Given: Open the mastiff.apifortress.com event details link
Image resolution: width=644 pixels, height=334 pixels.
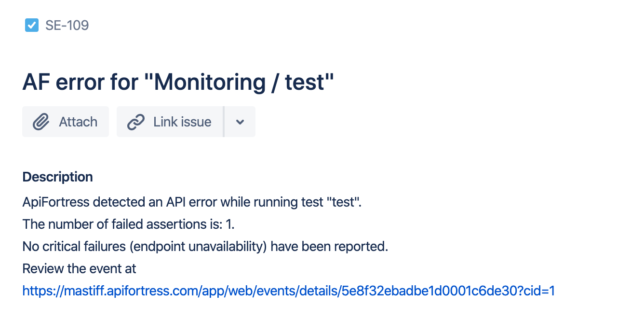Looking at the screenshot, I should click(289, 291).
